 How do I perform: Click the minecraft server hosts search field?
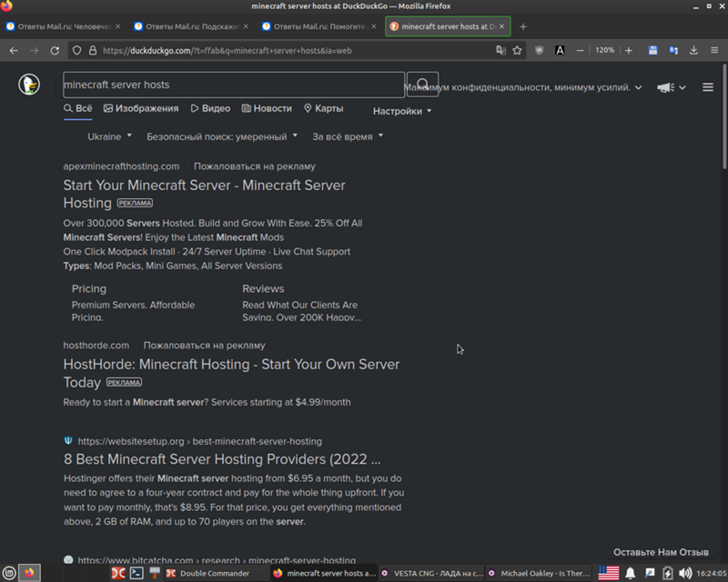point(232,85)
